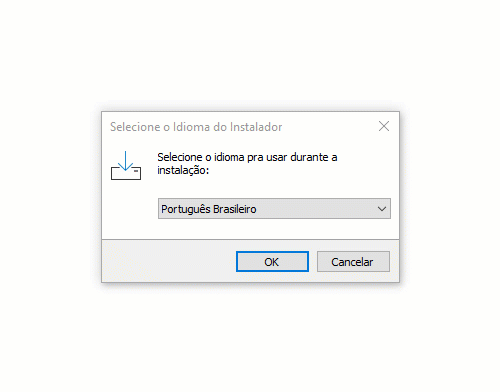500x392 pixels.
Task: Click the text 'Selecione o idioma pra usar'
Action: [222, 157]
